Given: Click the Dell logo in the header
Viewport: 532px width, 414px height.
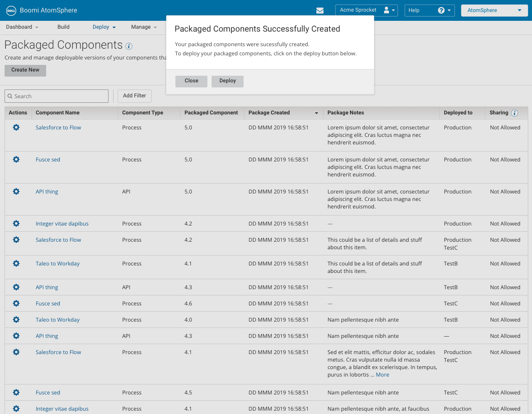Looking at the screenshot, I should [x=11, y=10].
